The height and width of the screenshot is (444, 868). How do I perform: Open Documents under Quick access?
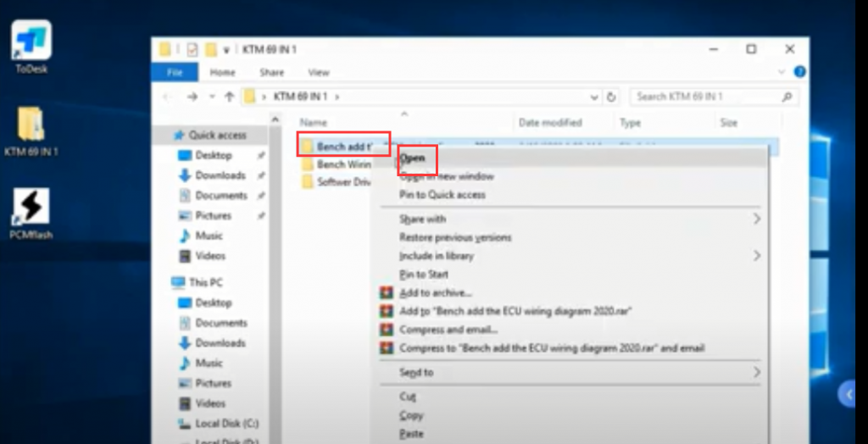pos(221,196)
